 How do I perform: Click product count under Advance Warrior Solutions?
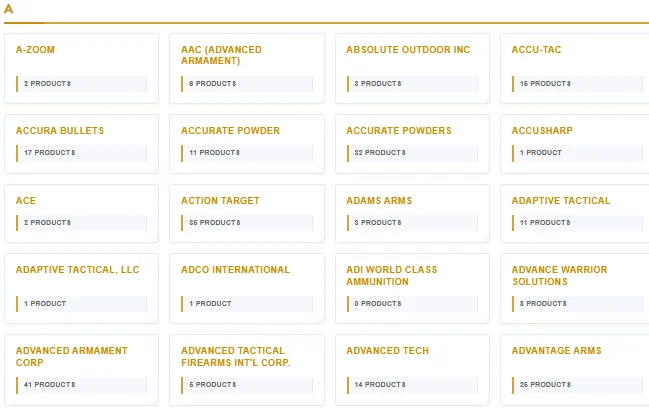(x=543, y=304)
